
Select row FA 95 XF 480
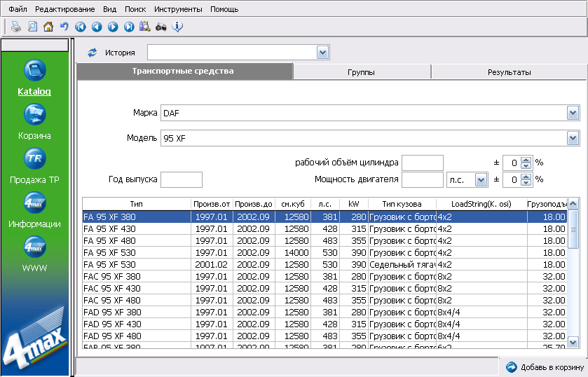[324, 241]
